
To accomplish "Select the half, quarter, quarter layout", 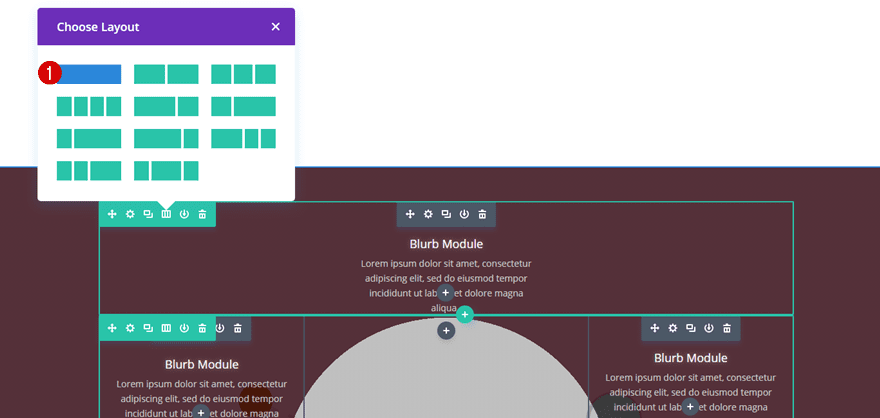I will (x=244, y=139).
